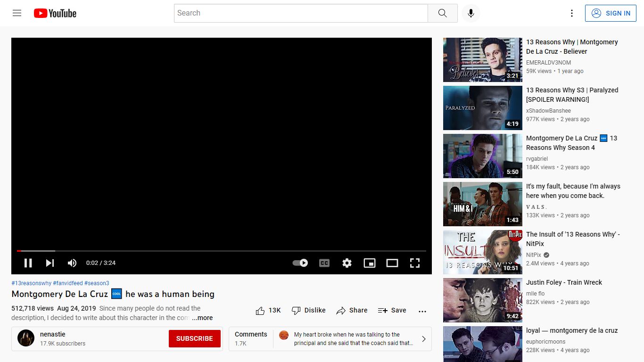Click the #fanvidfeed hashtag
This screenshot has width=644, height=362.
68,283
